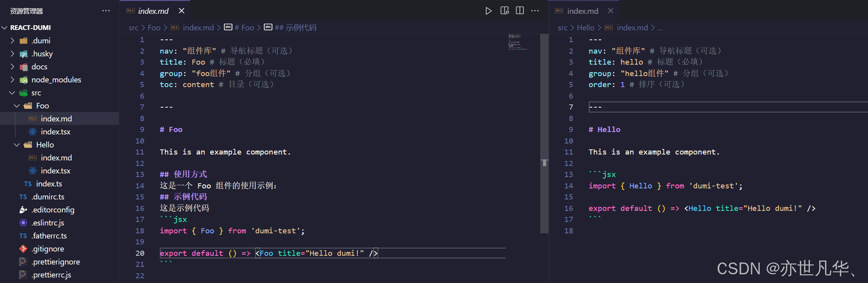868x283 pixels.
Task: Close the right index.md editor tab
Action: click(x=610, y=11)
